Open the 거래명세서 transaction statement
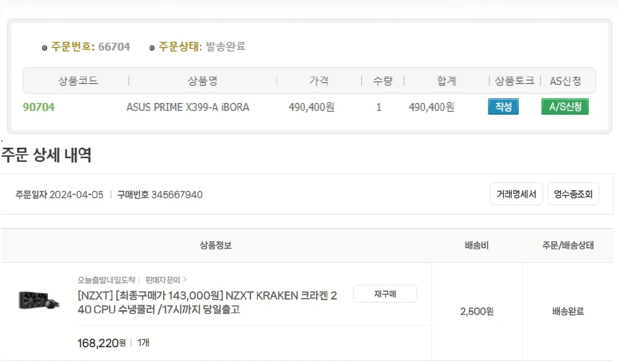 pos(516,194)
